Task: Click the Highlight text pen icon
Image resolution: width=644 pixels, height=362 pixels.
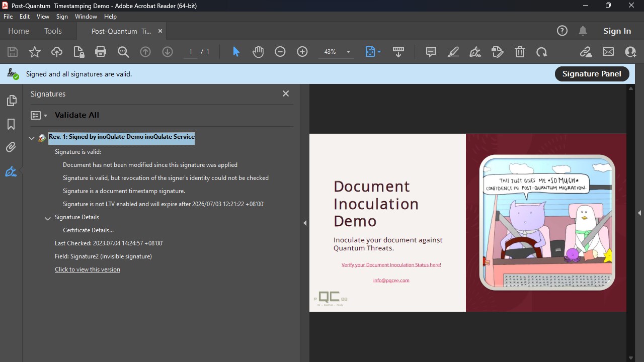Action: coord(453,52)
